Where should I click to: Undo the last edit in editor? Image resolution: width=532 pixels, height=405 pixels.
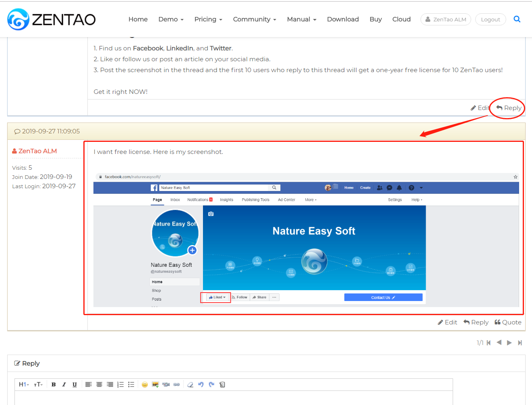(201, 384)
